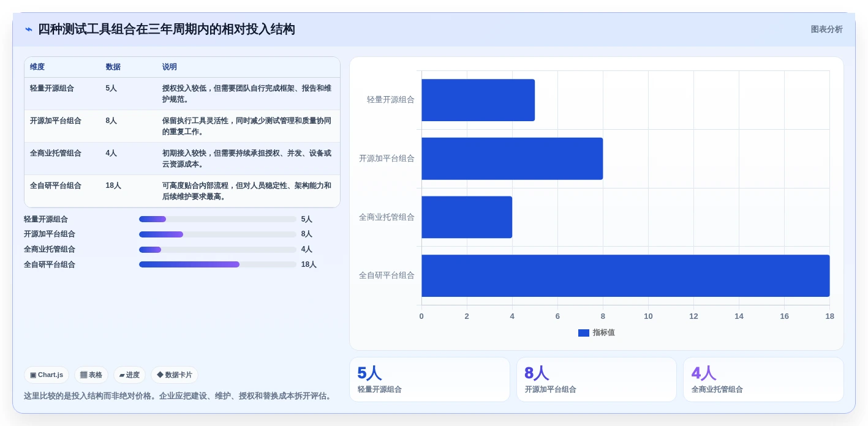868x426 pixels.
Task: Click the lightning icon beside the title
Action: pyautogui.click(x=29, y=29)
